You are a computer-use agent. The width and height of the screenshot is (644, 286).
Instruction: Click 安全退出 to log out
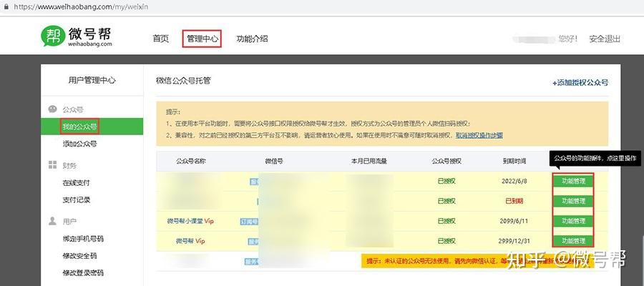pos(605,39)
